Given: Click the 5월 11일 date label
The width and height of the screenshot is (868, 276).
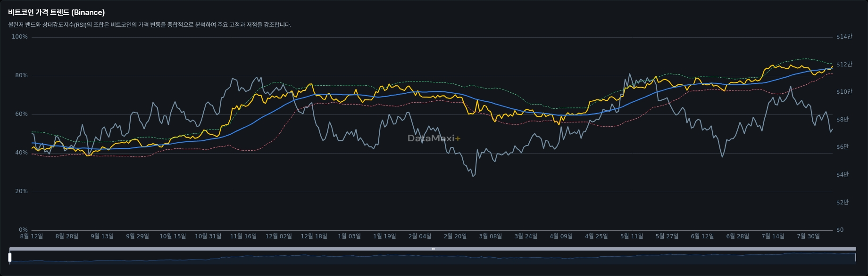Looking at the screenshot, I should click(x=632, y=236).
